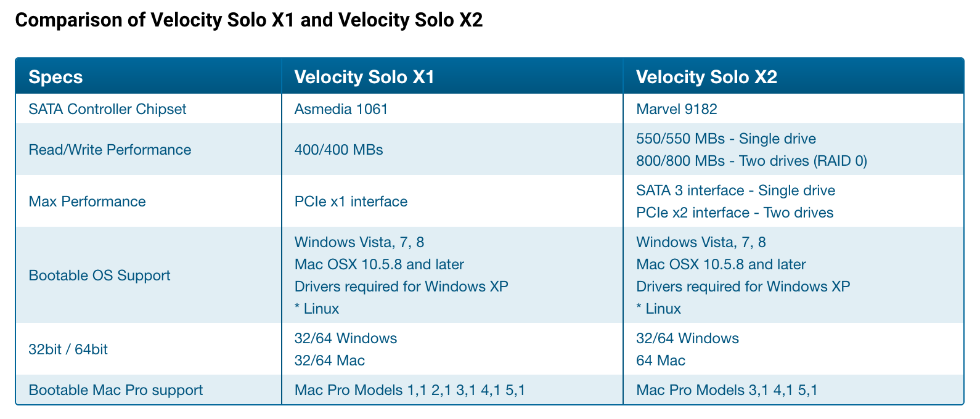Click Mac Pro Models 1,1 2,1 3,1 4,1 5,1
Image resolution: width=980 pixels, height=419 pixels.
click(x=410, y=390)
